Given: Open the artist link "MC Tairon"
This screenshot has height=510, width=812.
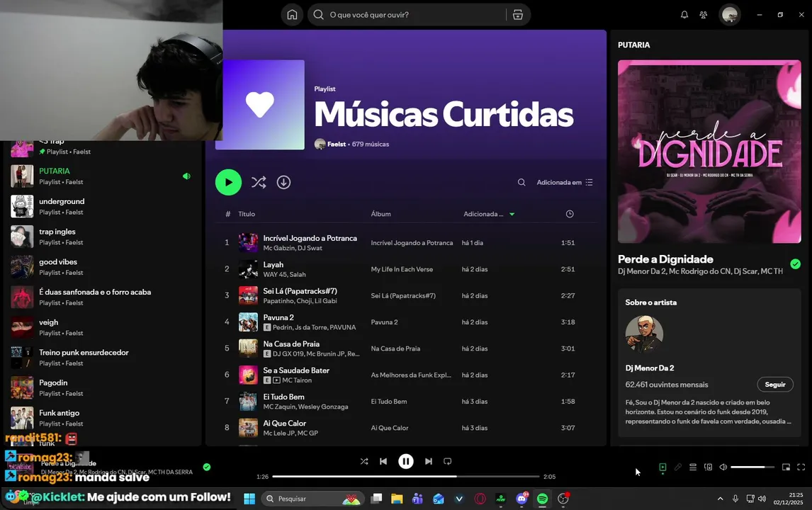Looking at the screenshot, I should click(x=297, y=380).
